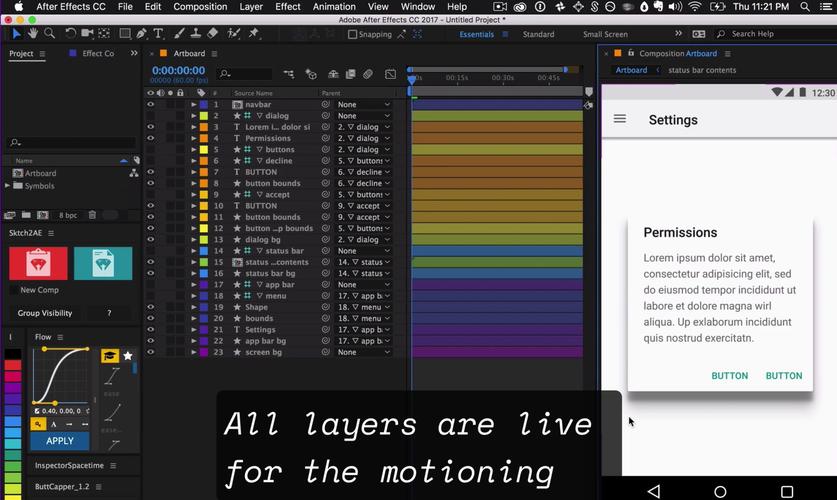Select the Artboard breadcrumb in comp viewer
837x500 pixels.
[631, 70]
